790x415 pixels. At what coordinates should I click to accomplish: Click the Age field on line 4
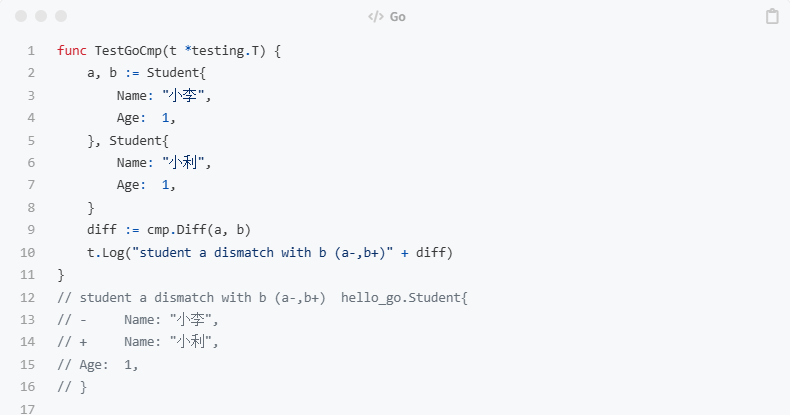[x=131, y=117]
